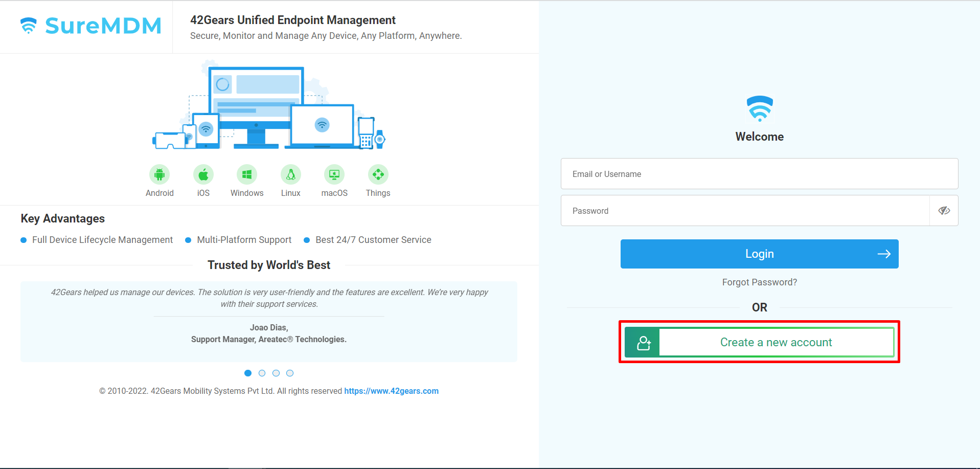
Task: Toggle password visibility with the eye icon
Action: tap(943, 210)
